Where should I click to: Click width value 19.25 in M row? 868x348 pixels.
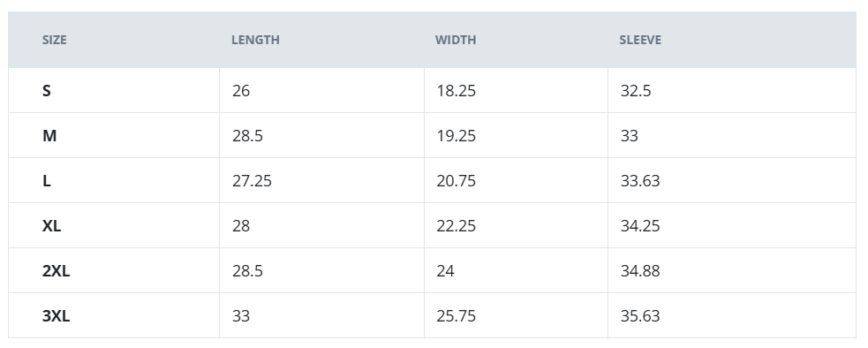click(457, 136)
